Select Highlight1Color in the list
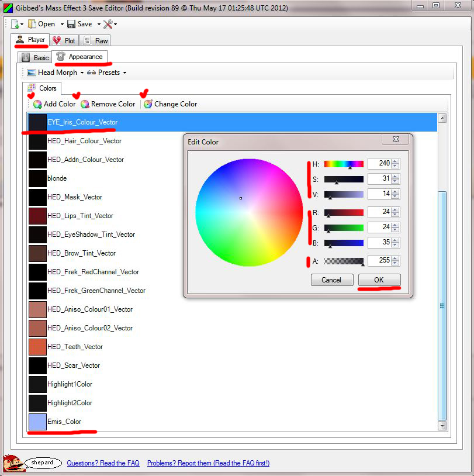474x476 pixels. click(x=70, y=384)
